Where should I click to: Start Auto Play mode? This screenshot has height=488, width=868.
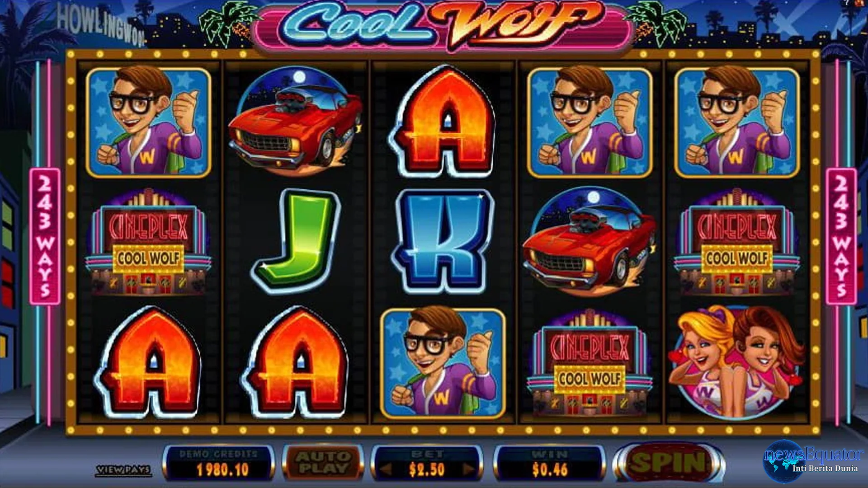click(x=323, y=462)
